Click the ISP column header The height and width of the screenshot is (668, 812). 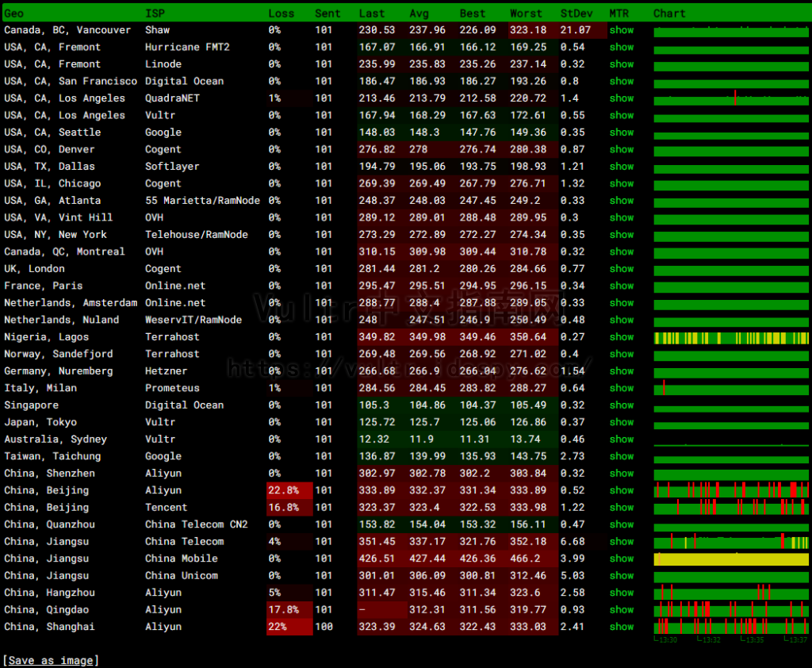[x=155, y=13]
